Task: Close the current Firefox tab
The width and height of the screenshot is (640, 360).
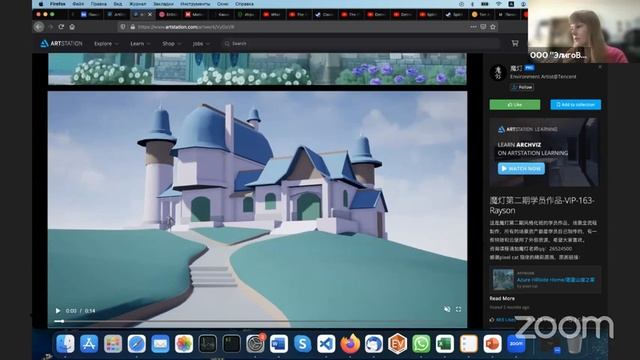Action: click(x=150, y=14)
